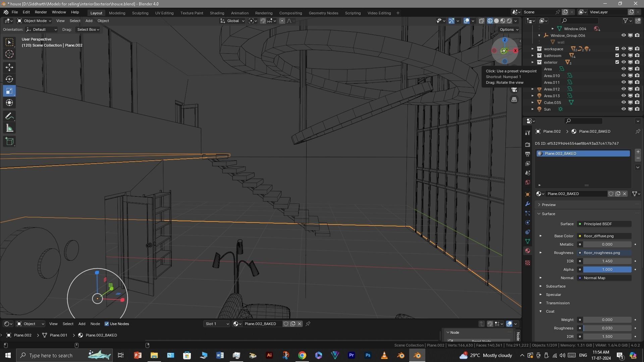Click the Normal Map button
The image size is (644, 362).
coord(604,278)
